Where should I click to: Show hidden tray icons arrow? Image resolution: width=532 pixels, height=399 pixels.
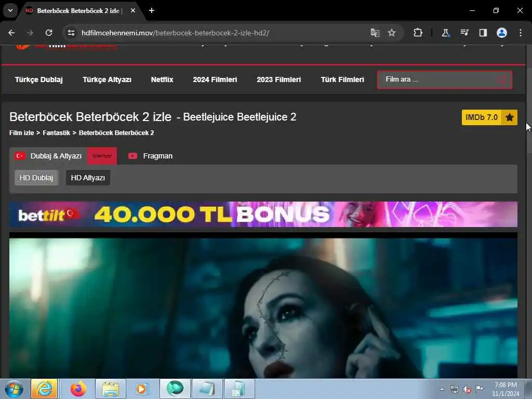(442, 389)
